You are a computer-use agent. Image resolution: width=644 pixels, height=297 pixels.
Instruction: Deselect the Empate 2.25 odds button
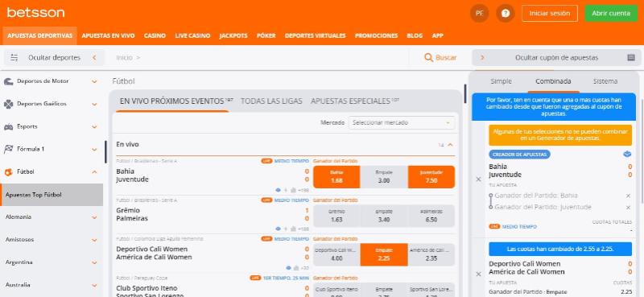point(384,254)
